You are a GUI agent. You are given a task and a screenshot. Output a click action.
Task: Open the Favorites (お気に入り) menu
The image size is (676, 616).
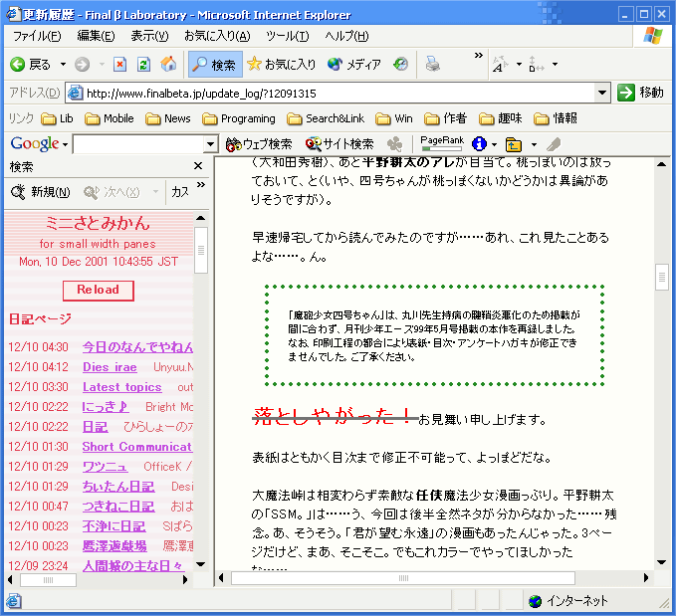coord(217,36)
